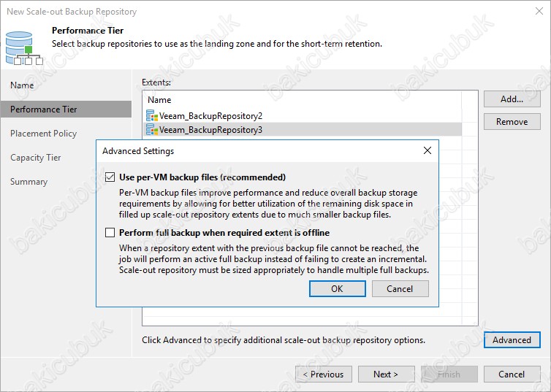Click the Advanced Settings dialog title
551x392 pixels.
coord(138,151)
